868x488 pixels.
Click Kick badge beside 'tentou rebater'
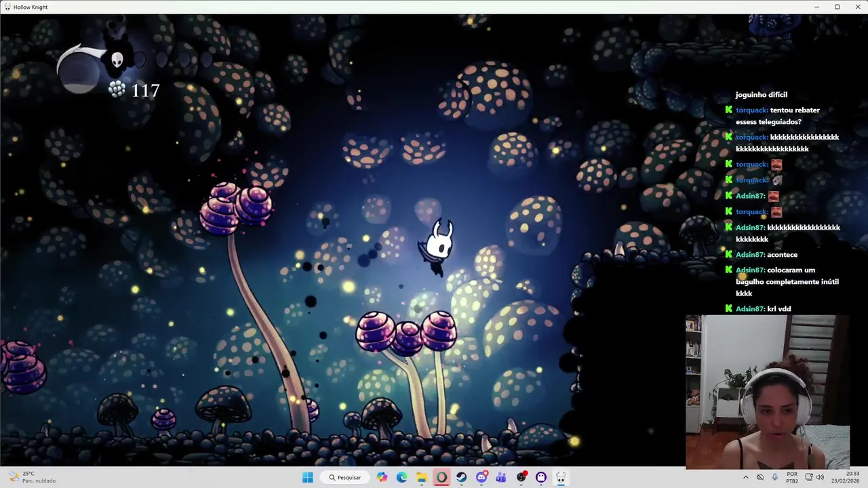coord(729,110)
